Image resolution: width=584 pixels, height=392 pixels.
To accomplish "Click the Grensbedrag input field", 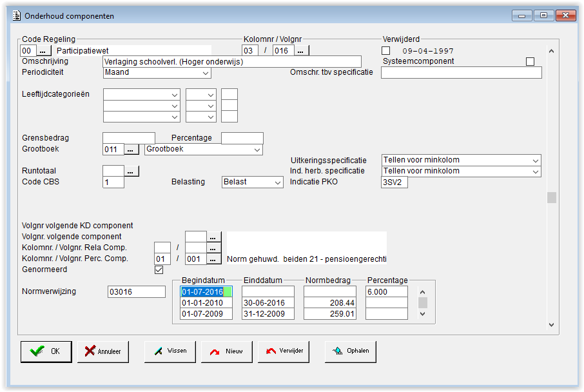I will [x=128, y=138].
